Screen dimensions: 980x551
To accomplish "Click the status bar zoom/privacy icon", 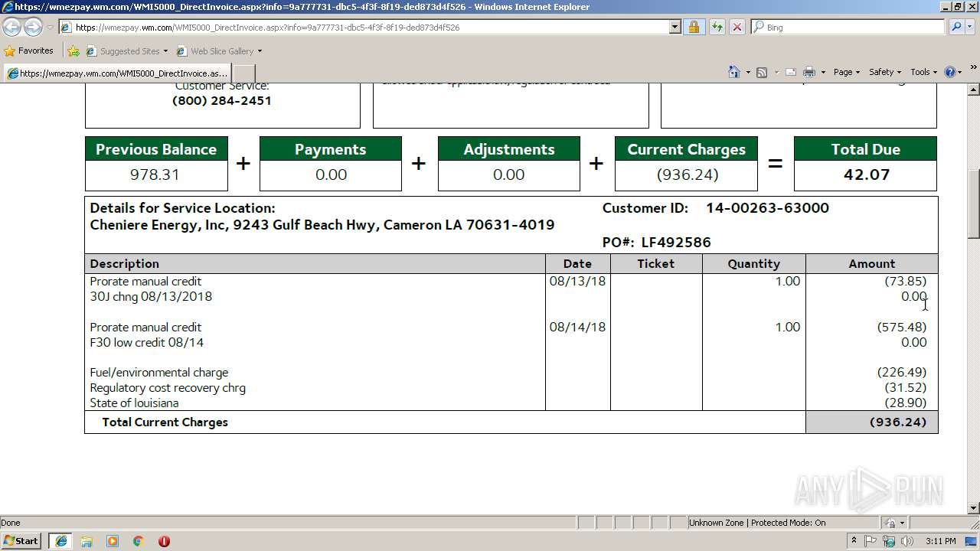I will point(890,523).
